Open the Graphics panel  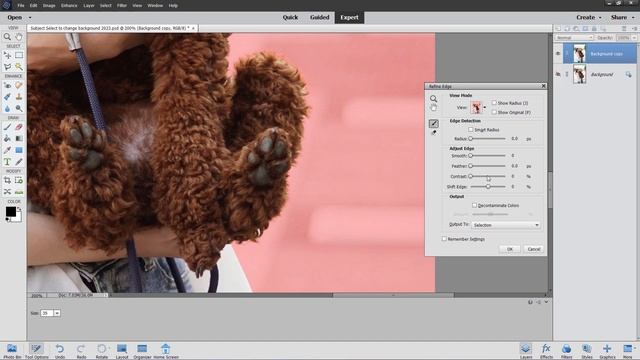(x=607, y=351)
